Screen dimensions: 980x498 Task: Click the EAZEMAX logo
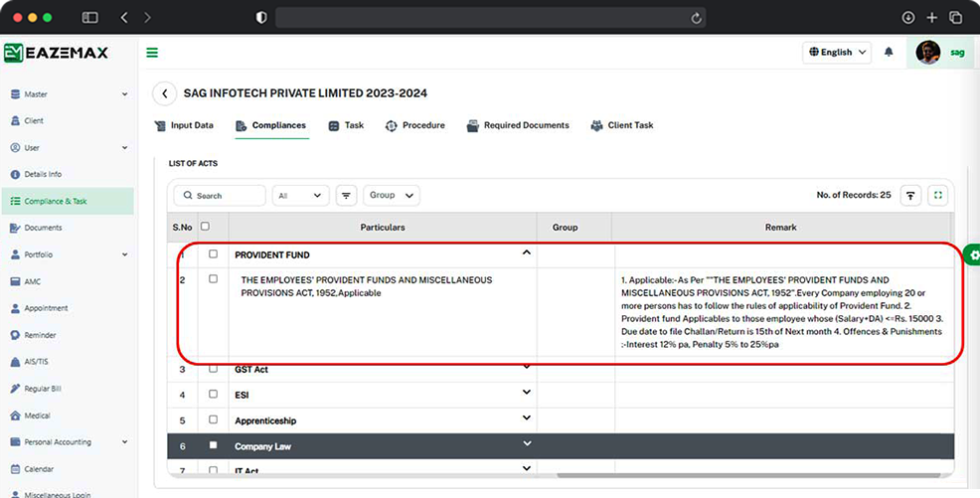(57, 53)
